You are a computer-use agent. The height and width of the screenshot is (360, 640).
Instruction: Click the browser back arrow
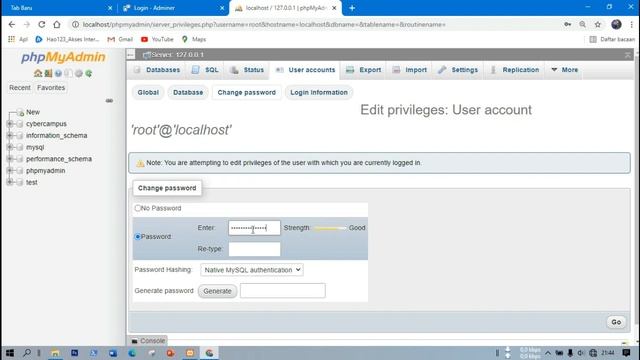tap(11, 24)
